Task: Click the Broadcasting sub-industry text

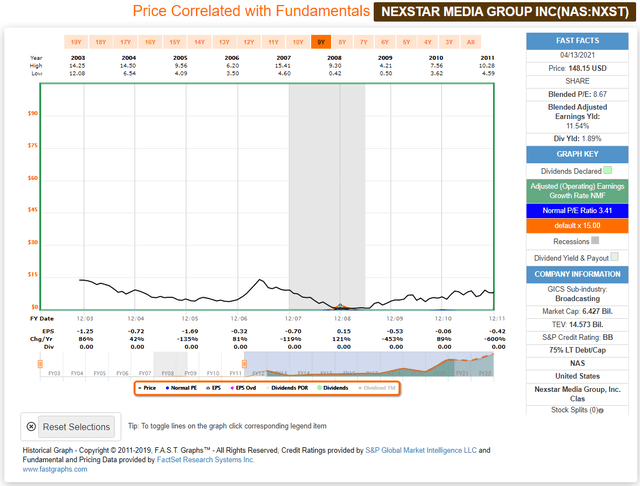Action: 577,299
